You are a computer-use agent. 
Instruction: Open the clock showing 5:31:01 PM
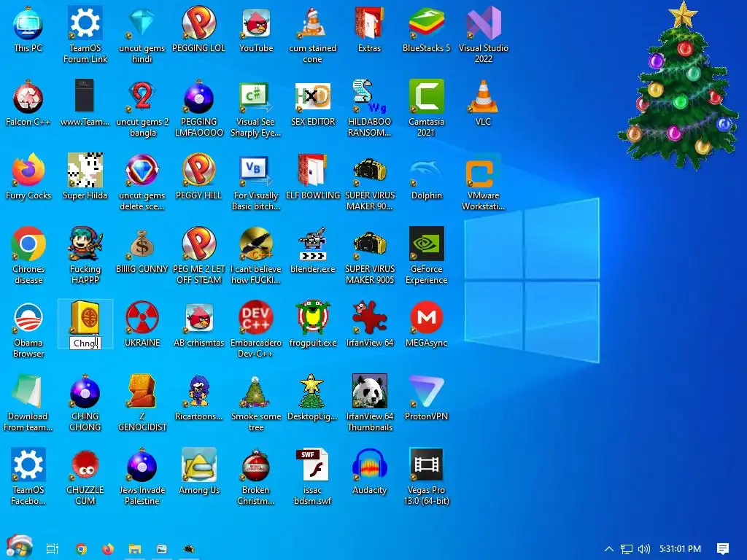pos(681,548)
